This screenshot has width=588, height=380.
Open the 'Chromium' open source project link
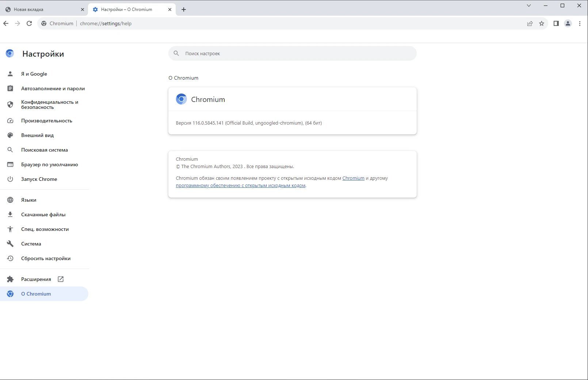[353, 178]
